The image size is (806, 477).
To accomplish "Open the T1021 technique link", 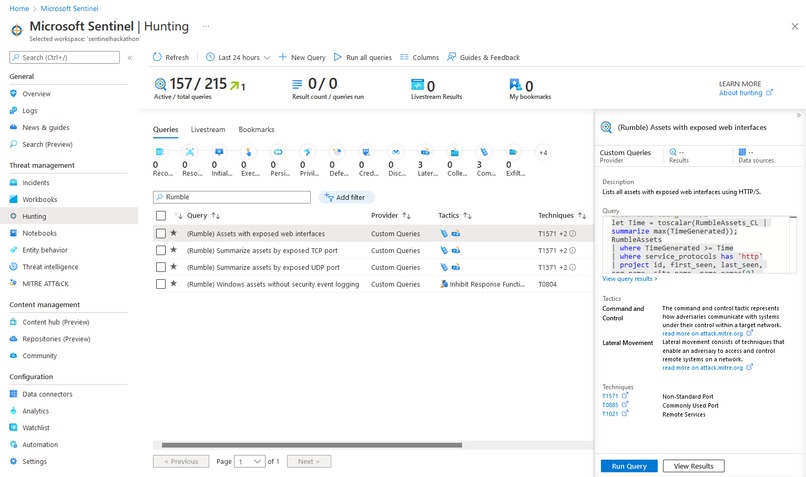I will click(615, 414).
